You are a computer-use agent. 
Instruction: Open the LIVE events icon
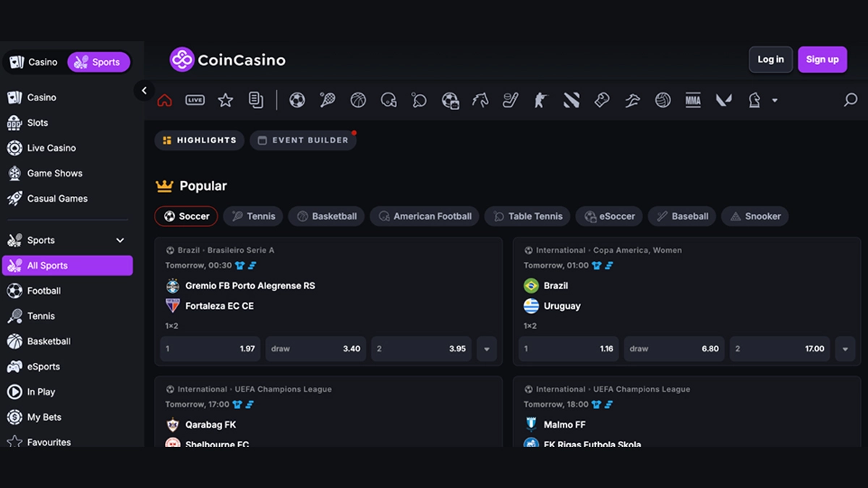[195, 100]
